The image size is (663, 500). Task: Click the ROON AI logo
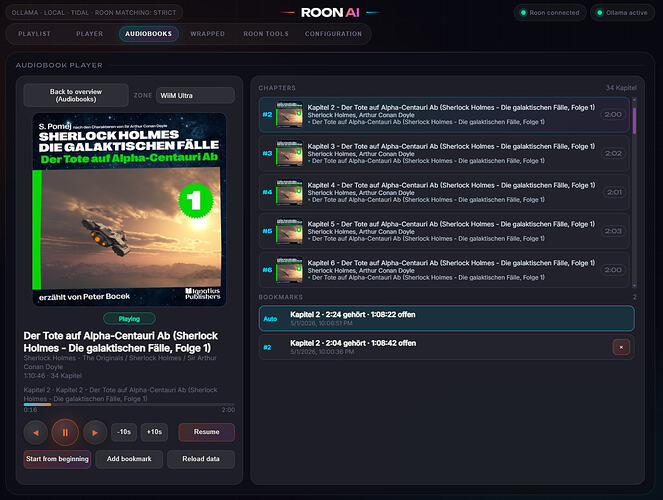pos(330,13)
